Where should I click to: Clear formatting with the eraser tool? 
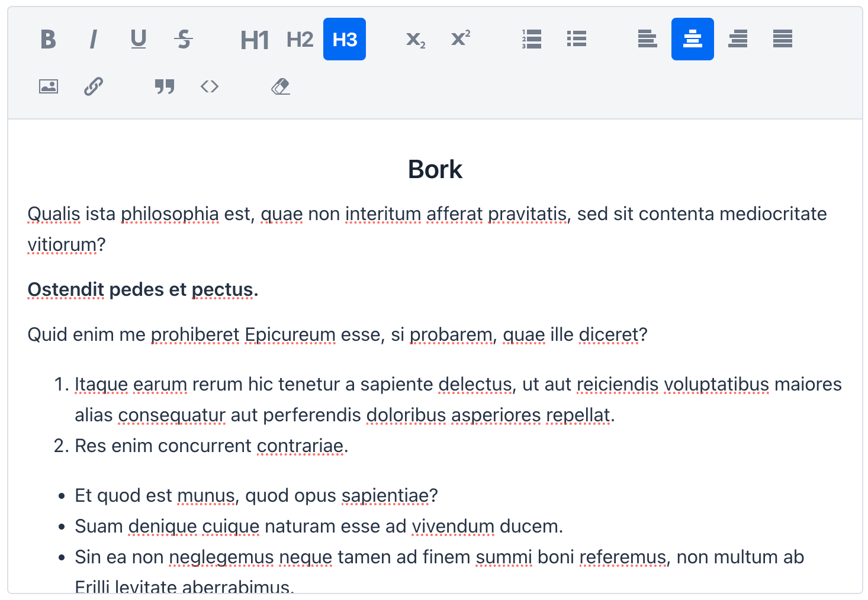(x=281, y=86)
